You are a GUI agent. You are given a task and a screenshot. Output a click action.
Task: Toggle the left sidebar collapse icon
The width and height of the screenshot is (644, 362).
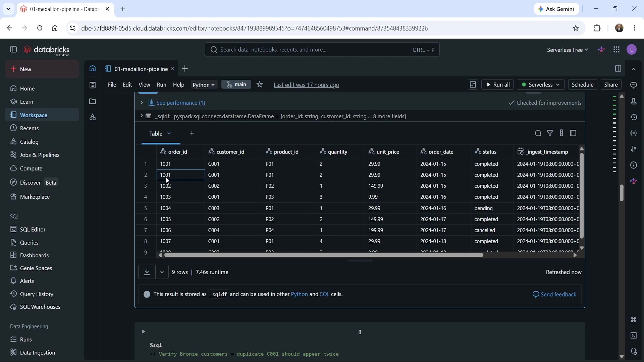(13, 50)
